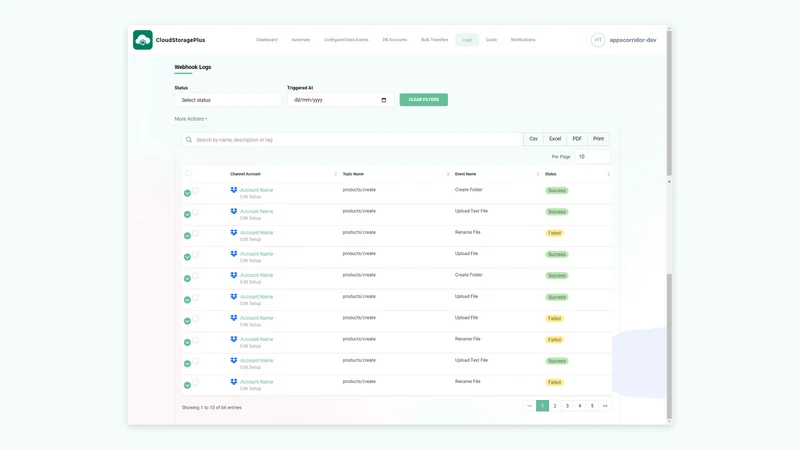The image size is (800, 450).
Task: Expand the green chevron on Upload File Failed row
Action: [187, 321]
